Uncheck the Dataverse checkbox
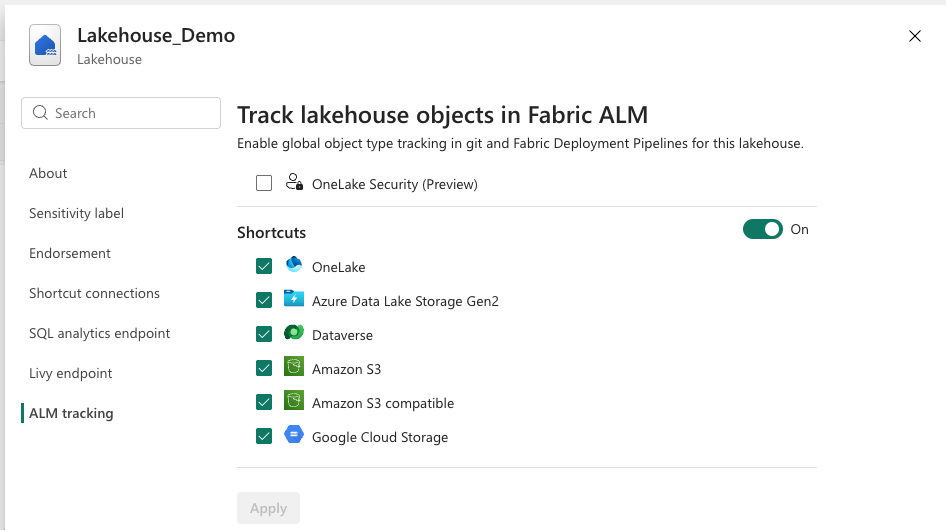The image size is (946, 530). [x=264, y=334]
